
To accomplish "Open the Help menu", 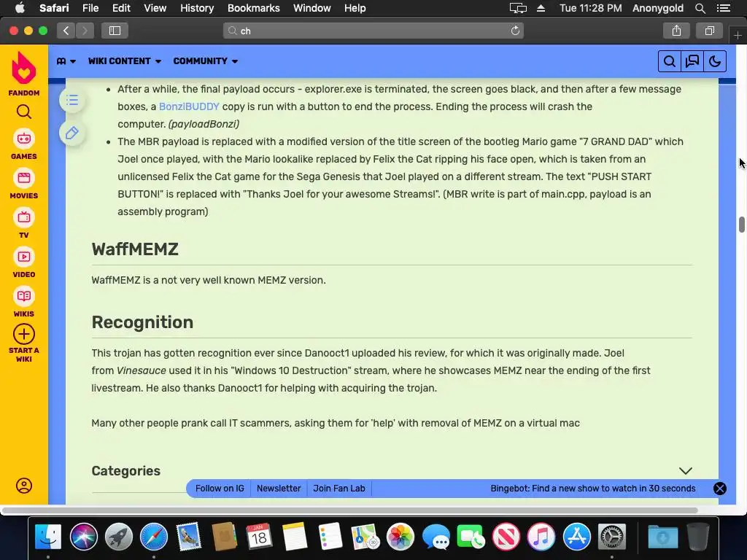I will click(355, 8).
